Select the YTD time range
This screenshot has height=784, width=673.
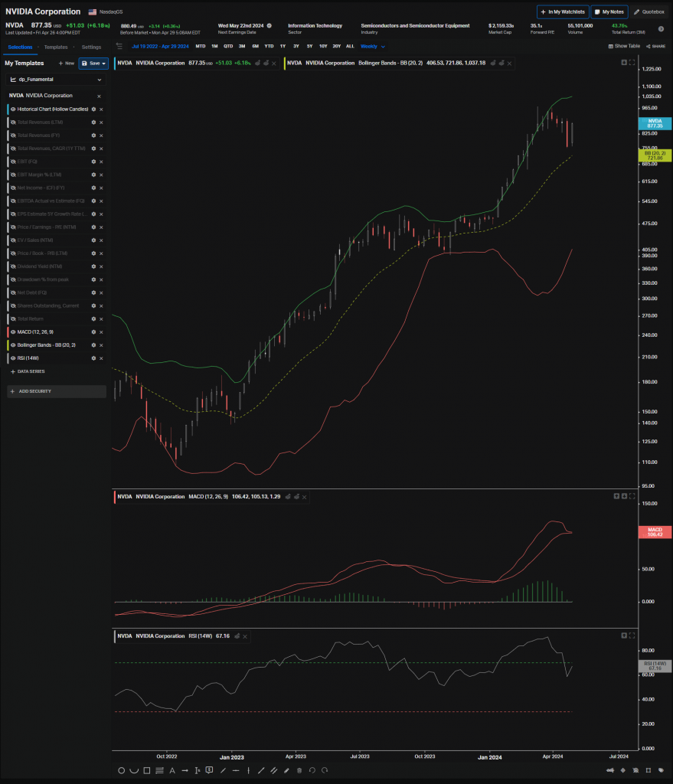[x=269, y=47]
